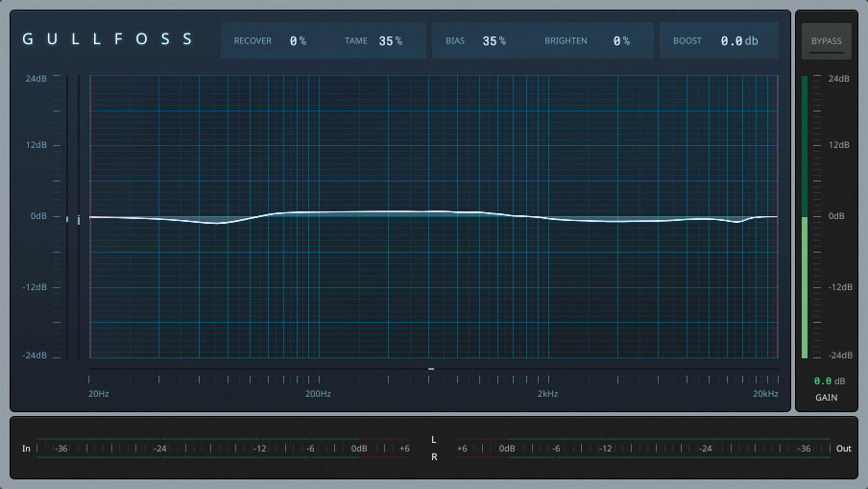Click the output meter -36 mark
The height and width of the screenshot is (489, 868).
[804, 449]
